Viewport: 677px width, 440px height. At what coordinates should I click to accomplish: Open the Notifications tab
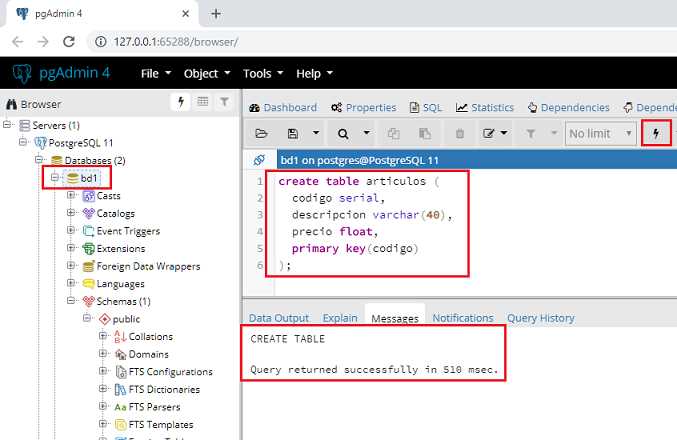tap(462, 318)
